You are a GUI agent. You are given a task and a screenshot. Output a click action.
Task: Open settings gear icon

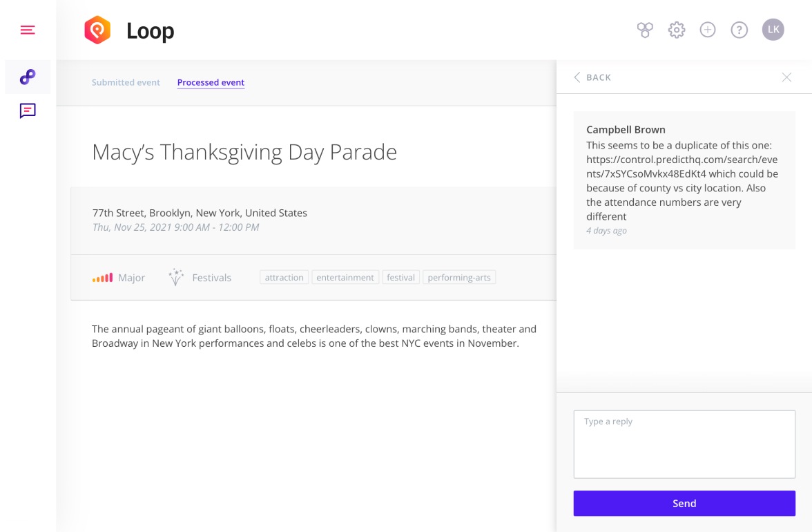coord(677,30)
